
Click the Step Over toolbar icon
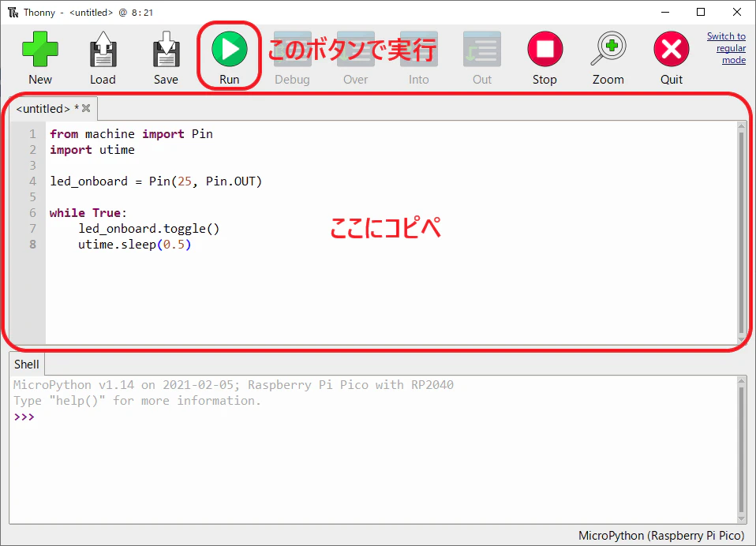356,49
